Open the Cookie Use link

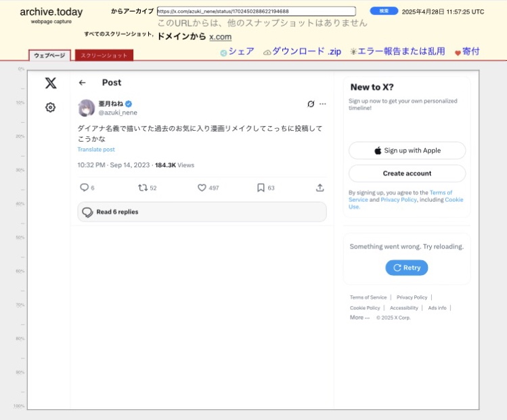[405, 203]
